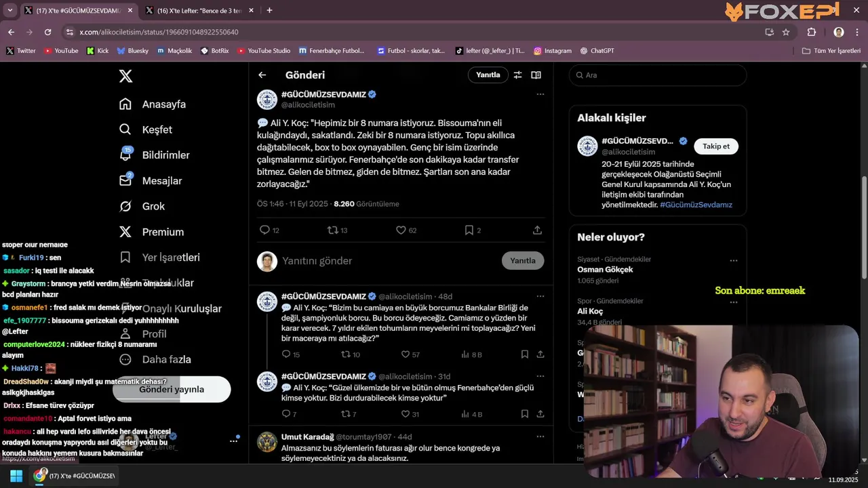Screen dimensions: 868x488
Task: Open more options for Ali Koç trend
Action: pyautogui.click(x=733, y=302)
